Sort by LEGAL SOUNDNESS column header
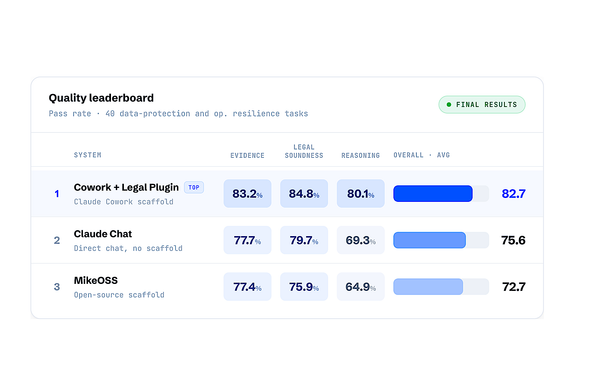The image size is (592, 388). [304, 151]
